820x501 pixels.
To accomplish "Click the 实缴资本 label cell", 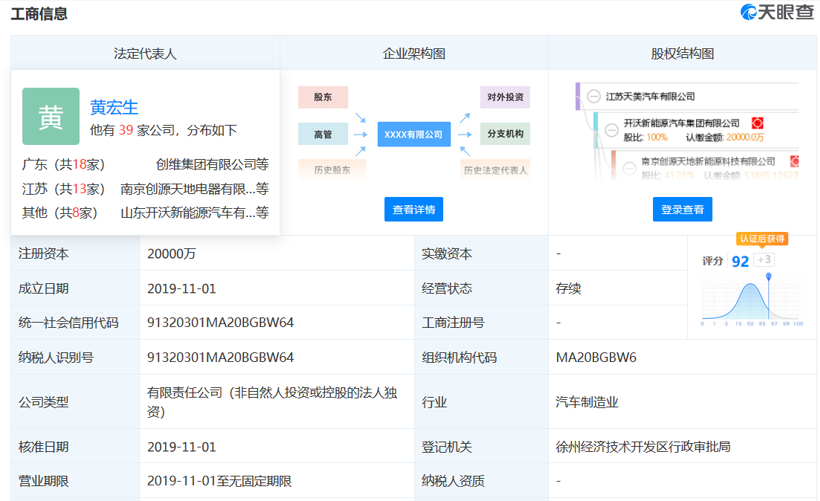I will click(x=481, y=254).
